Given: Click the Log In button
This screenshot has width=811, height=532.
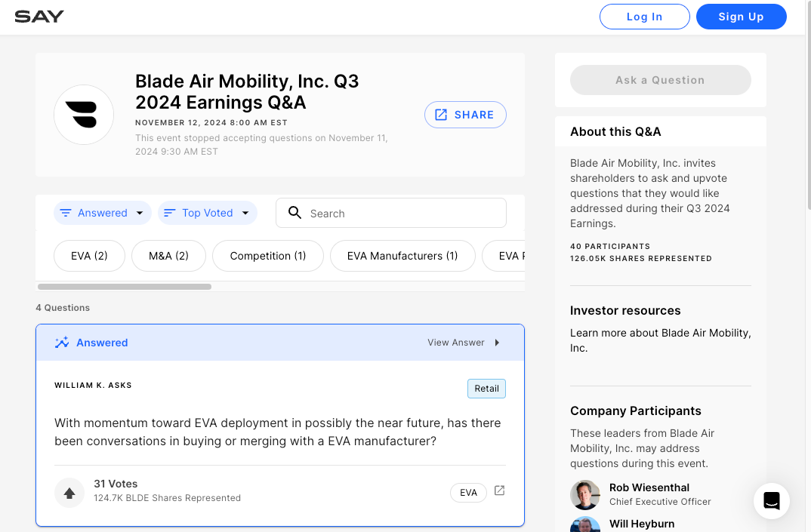Looking at the screenshot, I should tap(644, 17).
